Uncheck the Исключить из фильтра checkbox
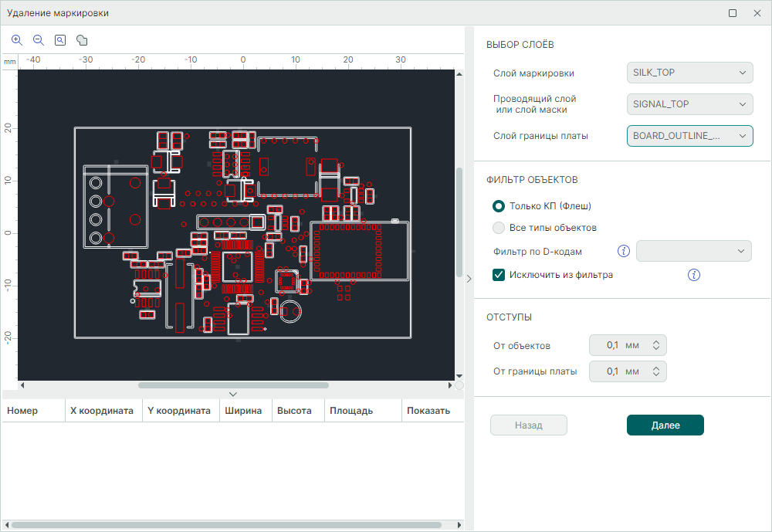 point(499,275)
